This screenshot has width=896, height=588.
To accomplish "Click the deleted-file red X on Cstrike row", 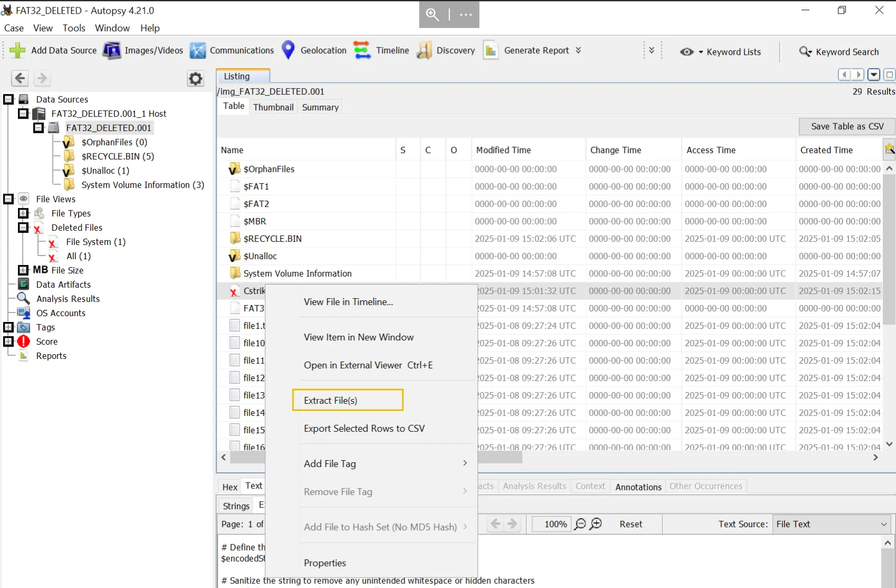I will (234, 291).
